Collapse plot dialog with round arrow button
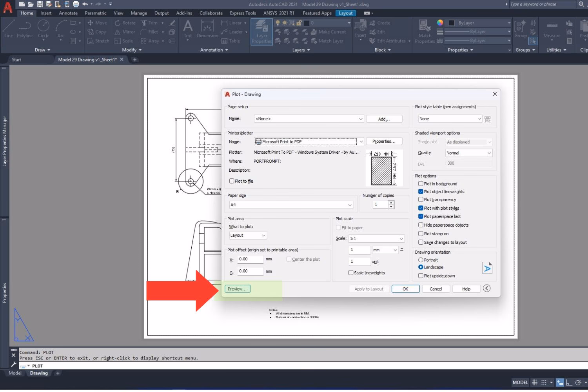 (487, 289)
